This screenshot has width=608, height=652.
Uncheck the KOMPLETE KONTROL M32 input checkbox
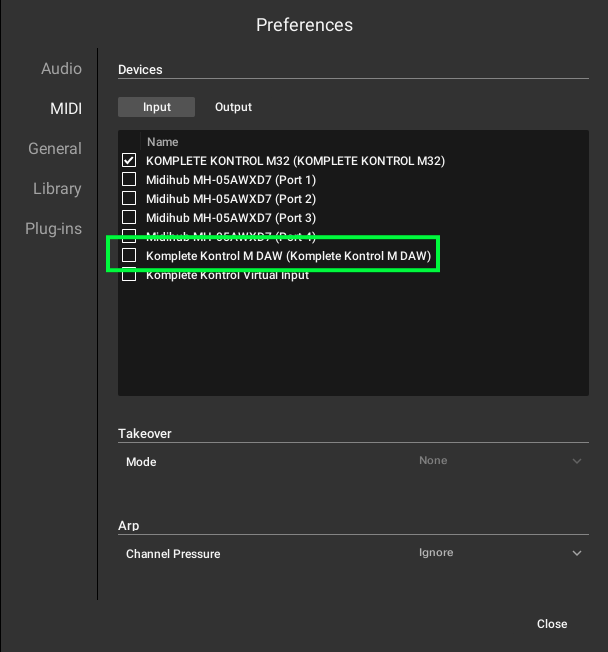(x=129, y=161)
